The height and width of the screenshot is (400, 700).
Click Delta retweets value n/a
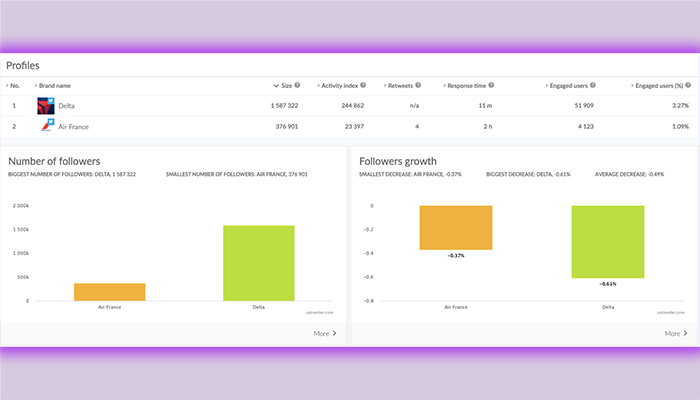[415, 106]
